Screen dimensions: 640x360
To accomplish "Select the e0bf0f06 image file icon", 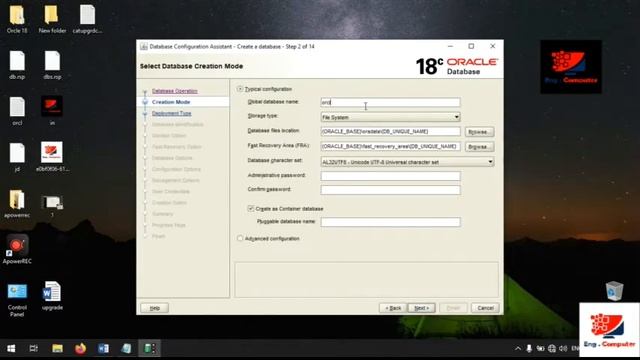I will point(52,153).
